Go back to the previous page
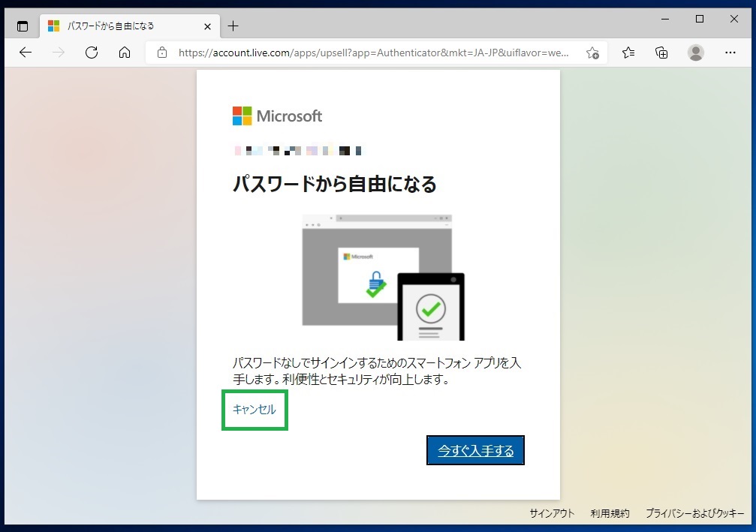The image size is (756, 532). pos(26,53)
